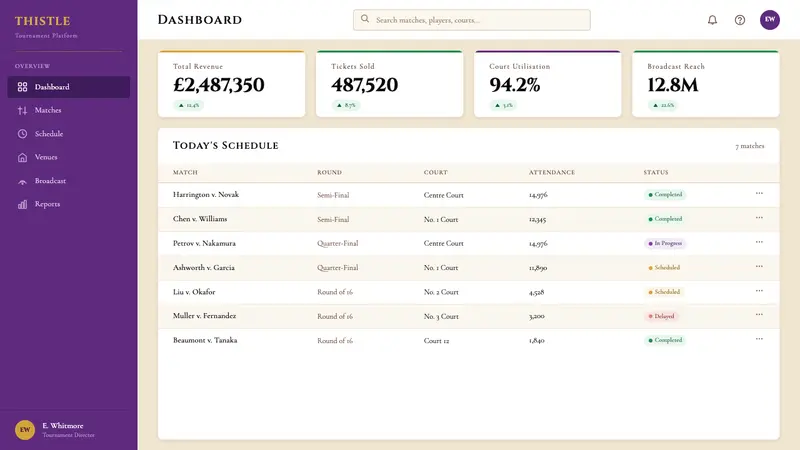
Task: Click the Delayed status badge
Action: 661,316
